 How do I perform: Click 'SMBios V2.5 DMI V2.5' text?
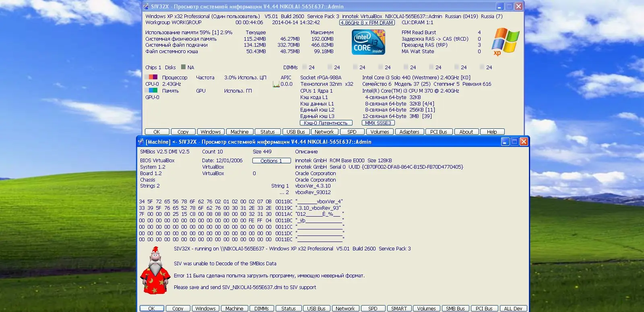coord(165,152)
